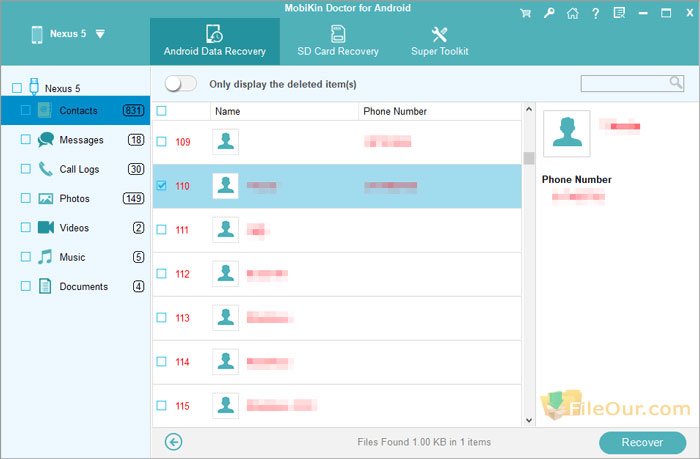Click avatar icon of contact 109

pos(225,142)
